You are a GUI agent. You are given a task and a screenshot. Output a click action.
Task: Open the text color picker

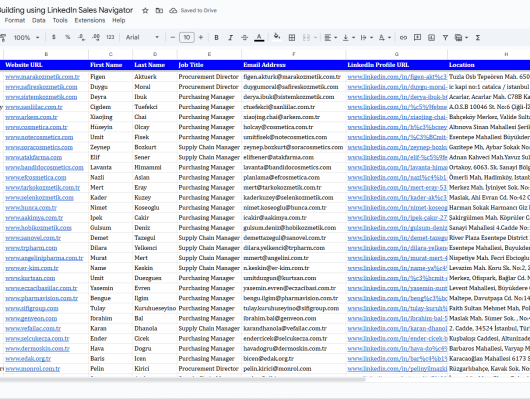tap(259, 38)
